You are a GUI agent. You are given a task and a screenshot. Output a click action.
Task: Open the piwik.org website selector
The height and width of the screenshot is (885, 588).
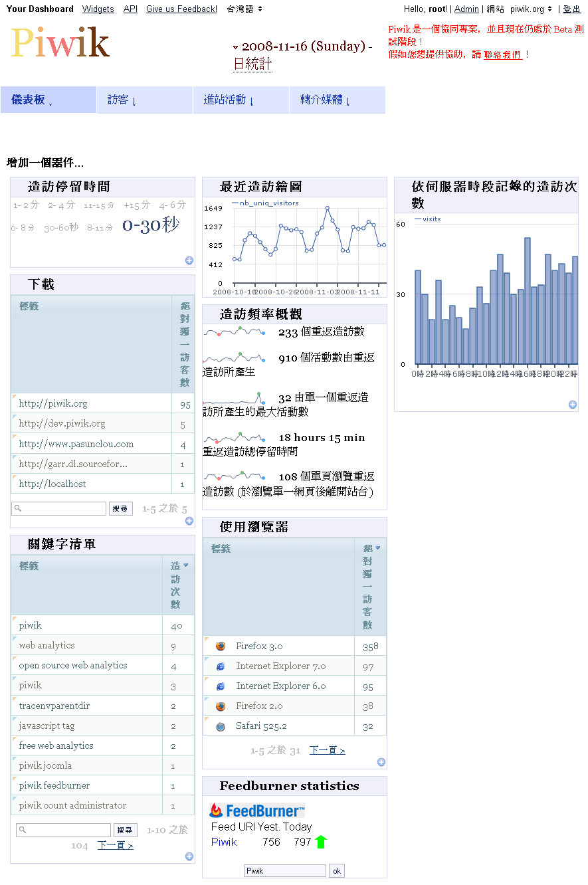(532, 9)
